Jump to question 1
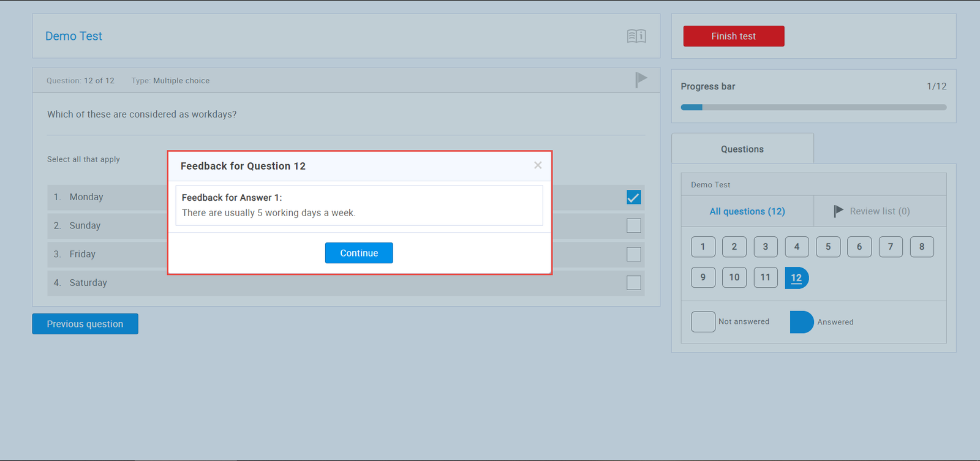 [x=703, y=247]
